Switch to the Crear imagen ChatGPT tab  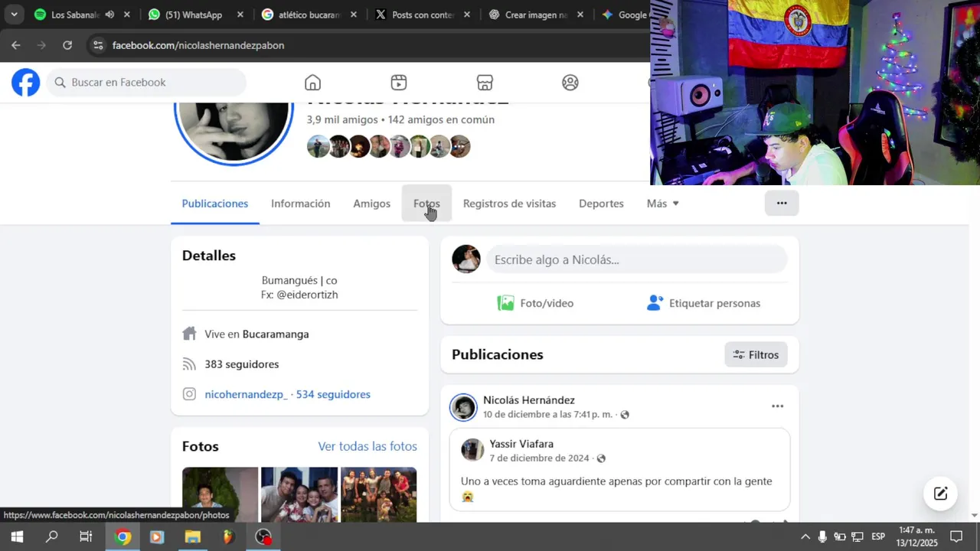[x=537, y=15]
